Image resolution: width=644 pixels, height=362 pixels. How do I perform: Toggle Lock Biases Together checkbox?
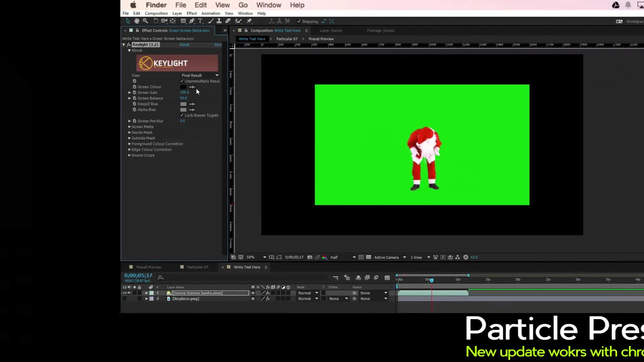pyautogui.click(x=182, y=115)
